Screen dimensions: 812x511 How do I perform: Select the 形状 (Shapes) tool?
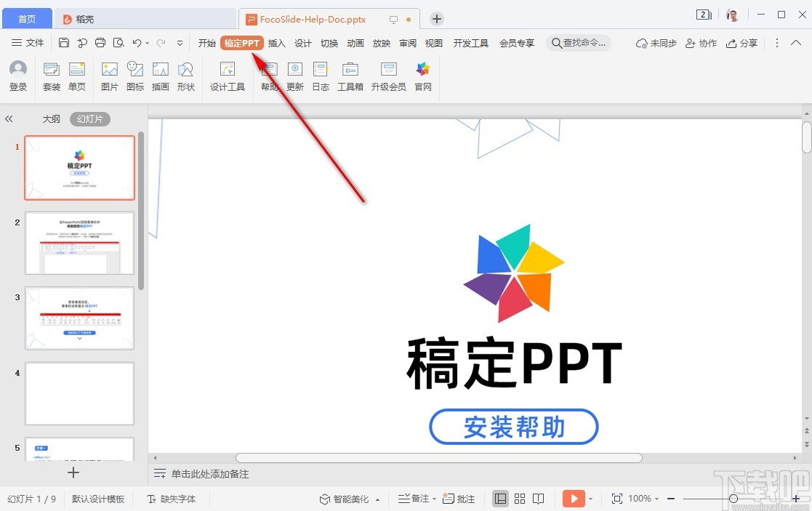pyautogui.click(x=185, y=75)
